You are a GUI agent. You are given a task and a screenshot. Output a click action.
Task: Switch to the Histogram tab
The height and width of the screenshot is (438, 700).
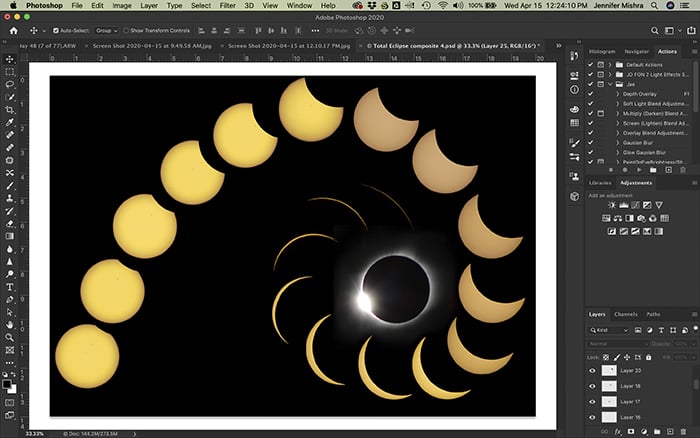(x=601, y=52)
